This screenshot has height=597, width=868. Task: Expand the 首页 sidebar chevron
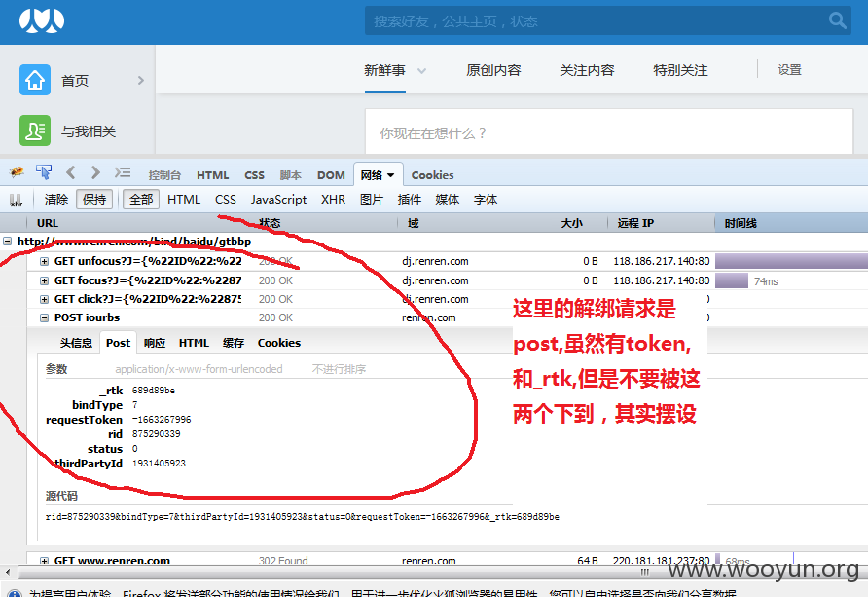pyautogui.click(x=140, y=80)
